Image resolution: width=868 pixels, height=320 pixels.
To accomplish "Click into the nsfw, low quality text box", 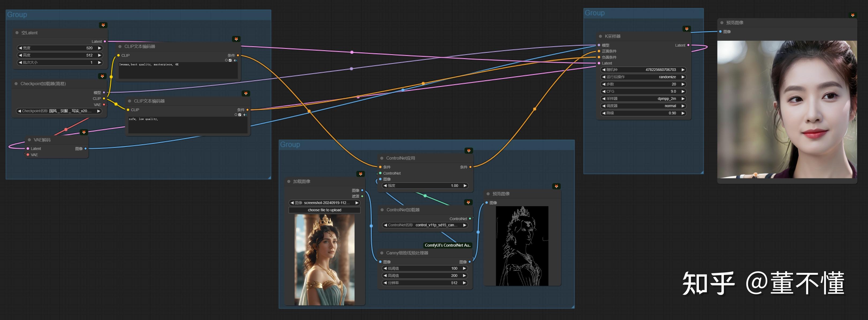I will pyautogui.click(x=187, y=125).
